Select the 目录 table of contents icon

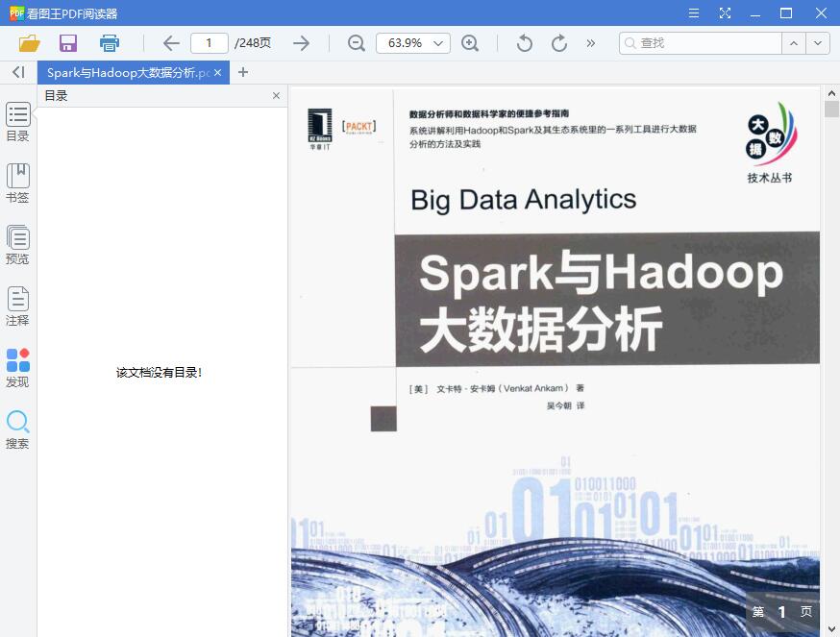pyautogui.click(x=17, y=120)
